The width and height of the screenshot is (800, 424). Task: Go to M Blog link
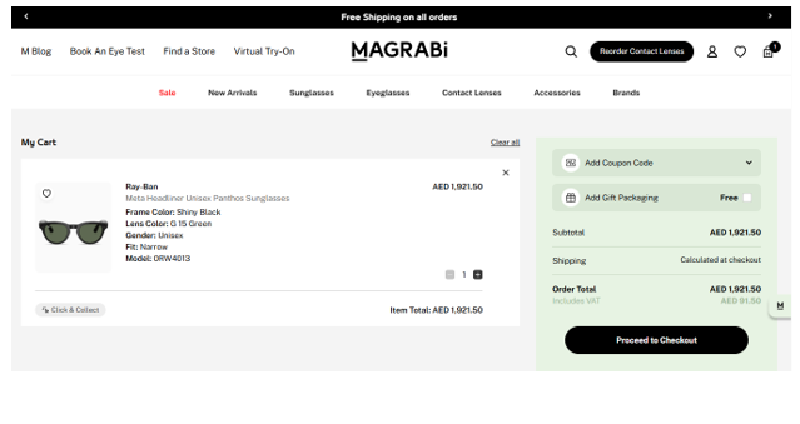tap(36, 51)
